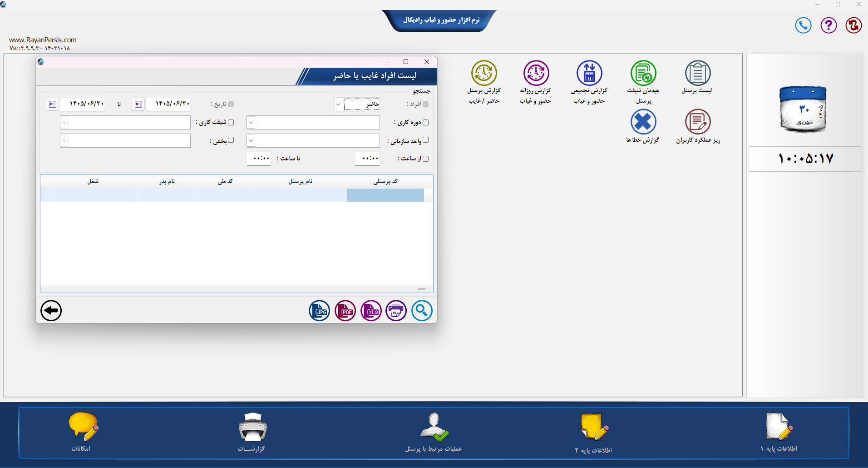Click the purple help question mark icon
The image size is (868, 468).
click(829, 25)
